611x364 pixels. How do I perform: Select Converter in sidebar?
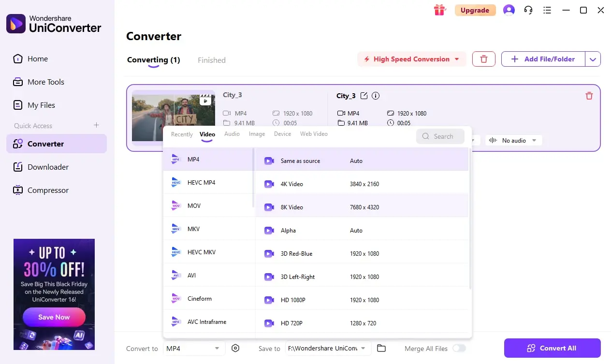coord(57,144)
